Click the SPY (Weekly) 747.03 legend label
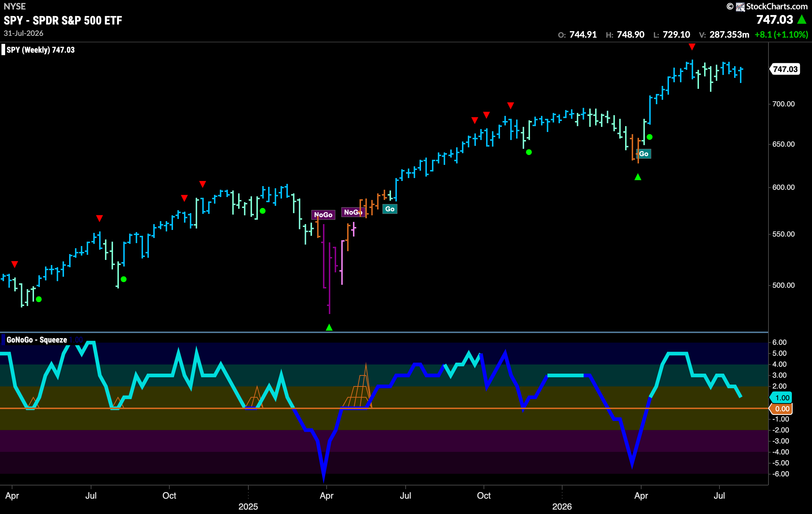 pos(41,50)
